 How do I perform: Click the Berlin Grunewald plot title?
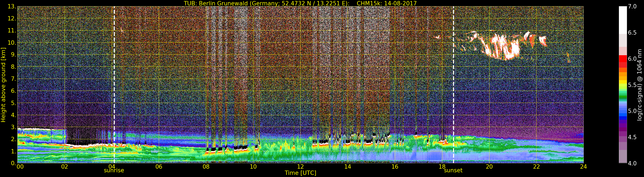pyautogui.click(x=300, y=3)
